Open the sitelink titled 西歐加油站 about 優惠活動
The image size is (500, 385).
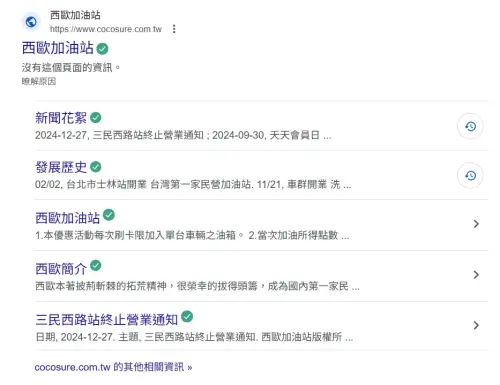tap(67, 218)
